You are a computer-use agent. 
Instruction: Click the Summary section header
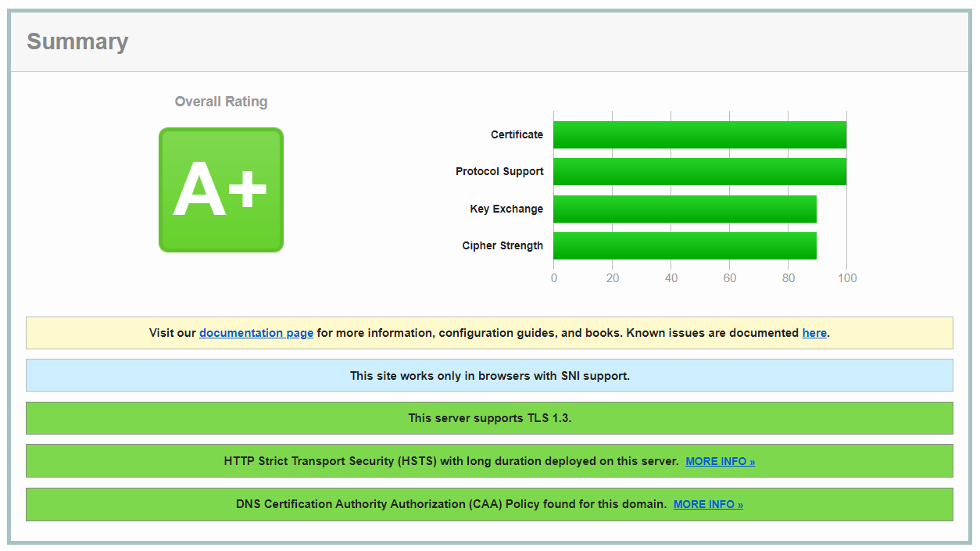click(x=77, y=41)
